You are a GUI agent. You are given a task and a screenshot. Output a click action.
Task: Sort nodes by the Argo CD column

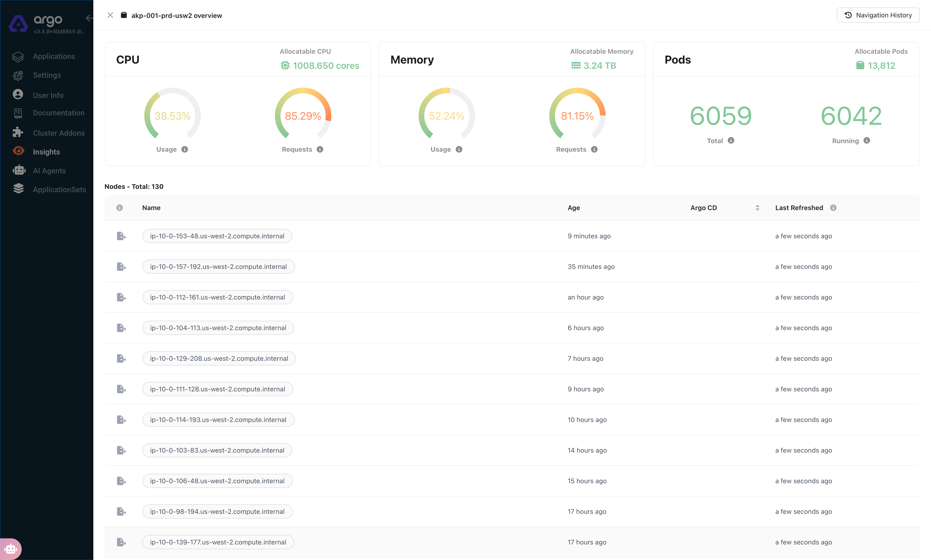coord(757,208)
